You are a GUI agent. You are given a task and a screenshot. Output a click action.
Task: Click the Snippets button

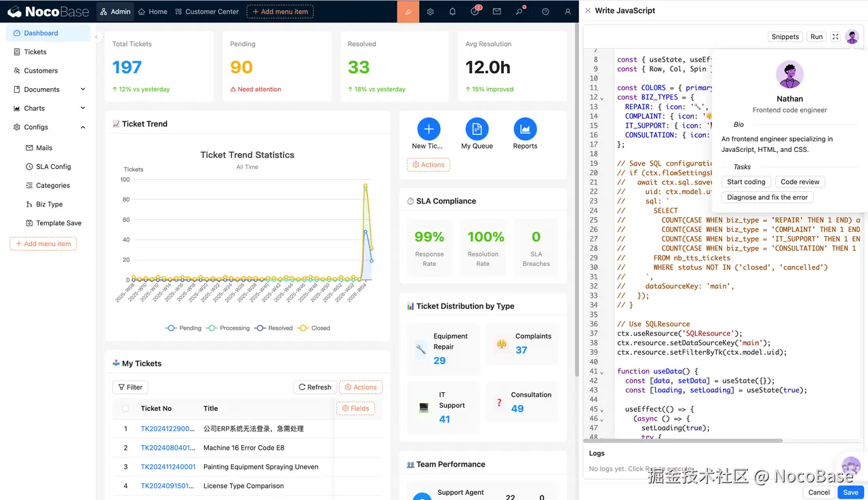point(785,37)
